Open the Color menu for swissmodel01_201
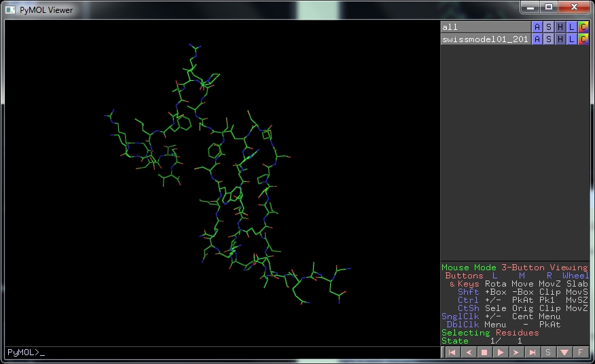The width and height of the screenshot is (595, 364). (583, 39)
